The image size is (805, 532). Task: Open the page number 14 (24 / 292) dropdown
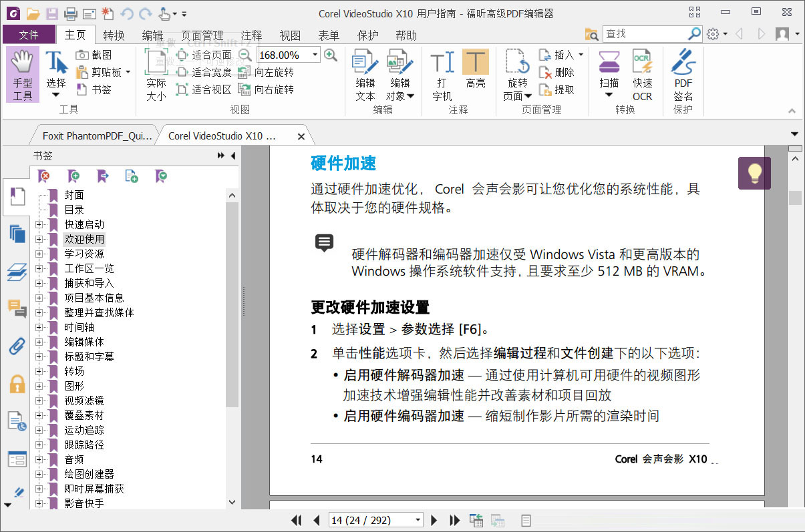418,520
